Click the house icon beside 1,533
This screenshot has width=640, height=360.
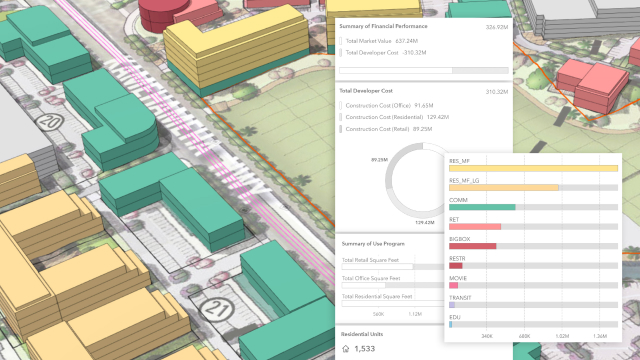[346, 349]
